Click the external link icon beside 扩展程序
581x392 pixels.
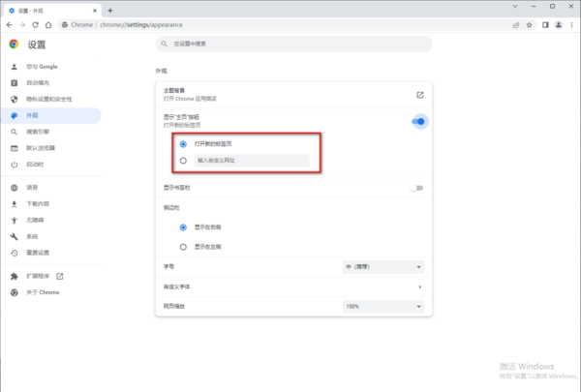pos(60,276)
